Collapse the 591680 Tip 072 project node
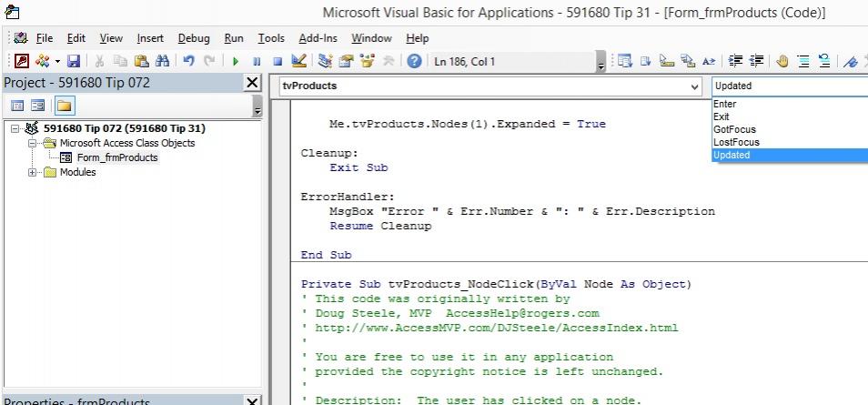The image size is (868, 405). [15, 128]
